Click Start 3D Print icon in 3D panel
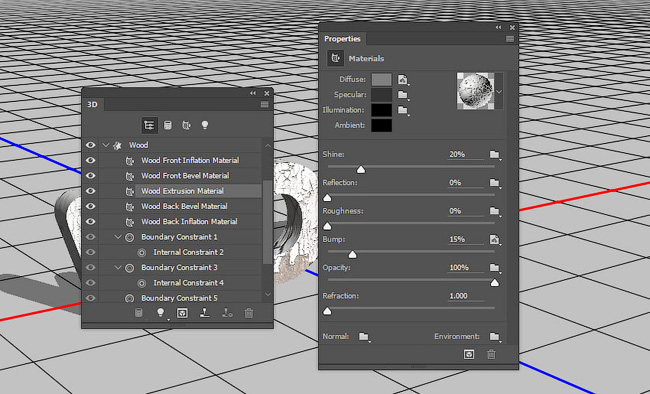This screenshot has width=650, height=394. (x=205, y=313)
